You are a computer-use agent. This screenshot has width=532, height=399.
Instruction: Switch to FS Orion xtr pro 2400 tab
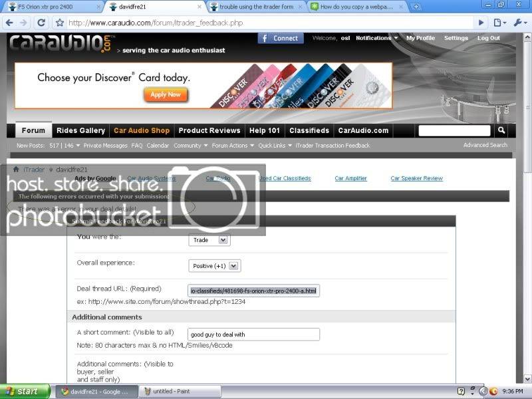pyautogui.click(x=53, y=7)
